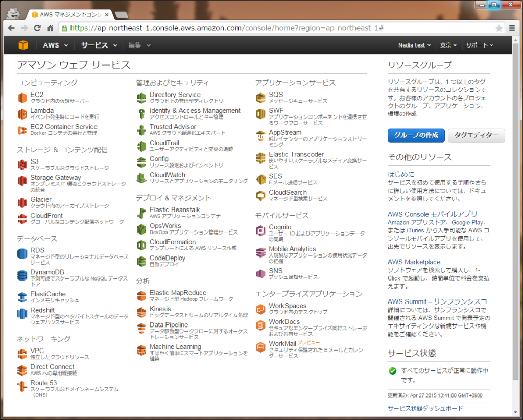Image resolution: width=523 pixels, height=420 pixels.
Task: Open the AppStream service link
Action: 285,132
